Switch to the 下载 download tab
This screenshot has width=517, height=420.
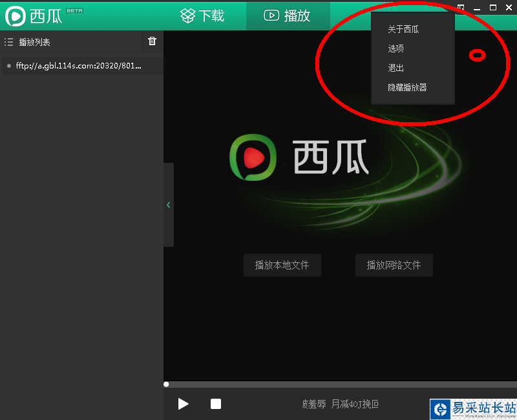(202, 16)
